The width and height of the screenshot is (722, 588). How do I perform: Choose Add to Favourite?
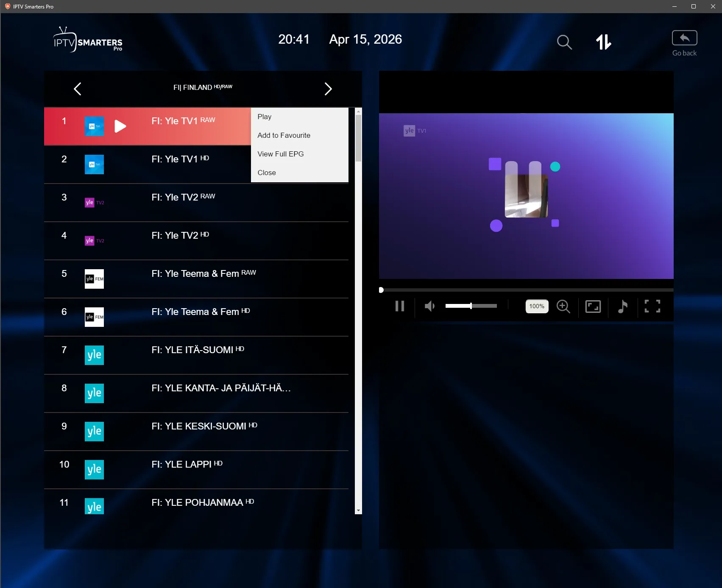(x=300, y=135)
